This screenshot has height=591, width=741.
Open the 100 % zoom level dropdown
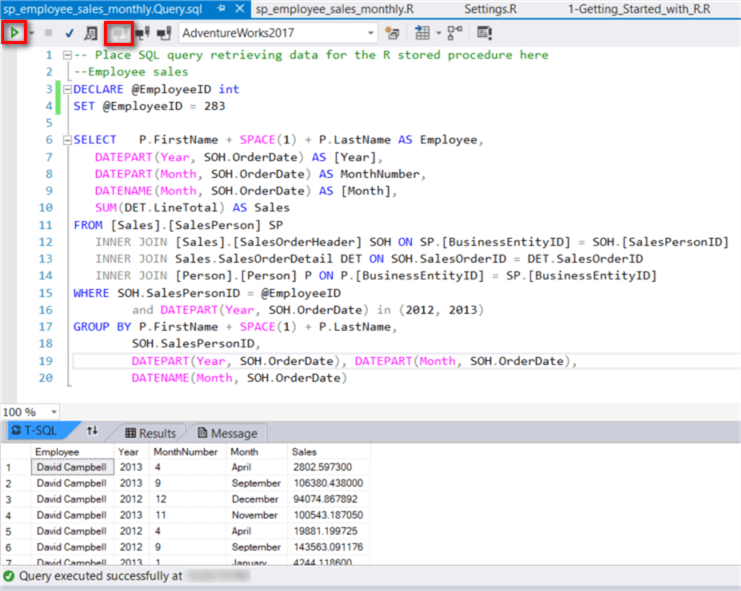pos(52,412)
